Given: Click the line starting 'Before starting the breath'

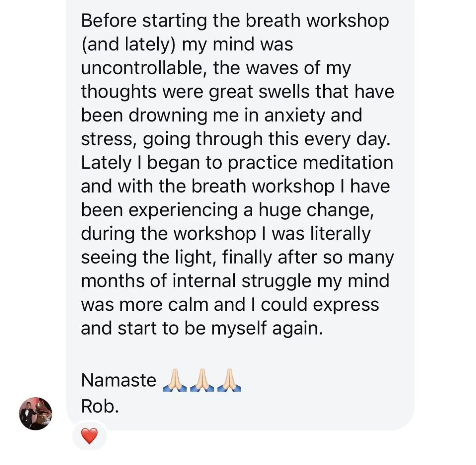Looking at the screenshot, I should (235, 21).
